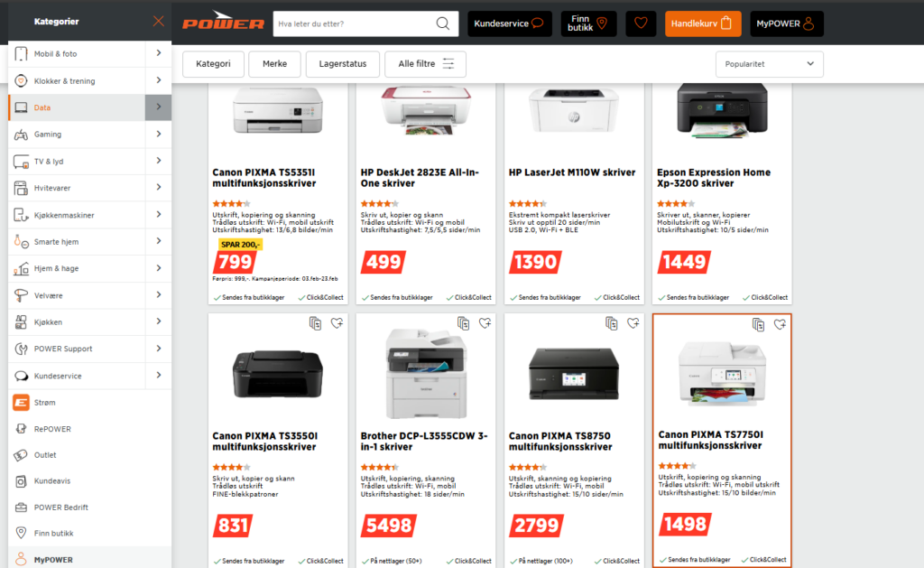
Task: Open the Handlekurv shopping cart
Action: coord(703,23)
